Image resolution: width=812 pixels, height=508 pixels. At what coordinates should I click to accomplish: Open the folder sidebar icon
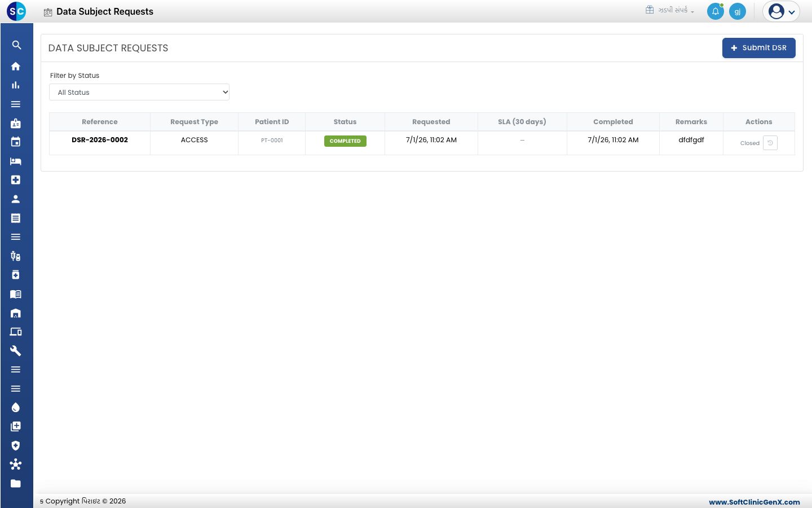pyautogui.click(x=16, y=483)
